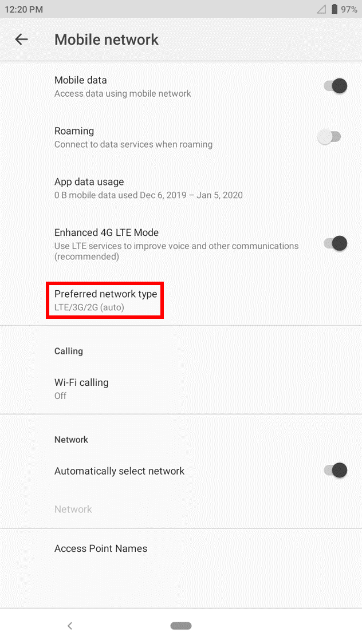Disable Automatically select network
Image resolution: width=362 pixels, height=644 pixels.
pyautogui.click(x=334, y=470)
